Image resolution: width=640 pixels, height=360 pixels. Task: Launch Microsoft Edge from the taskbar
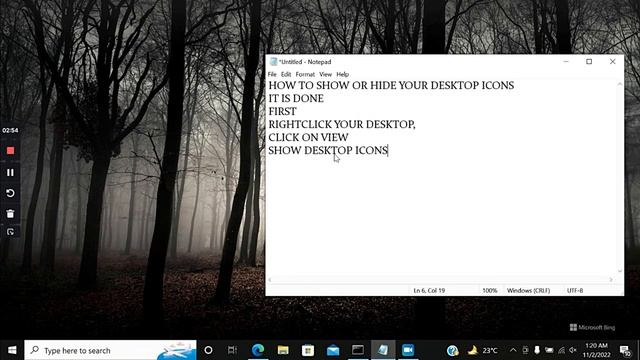[x=258, y=350]
